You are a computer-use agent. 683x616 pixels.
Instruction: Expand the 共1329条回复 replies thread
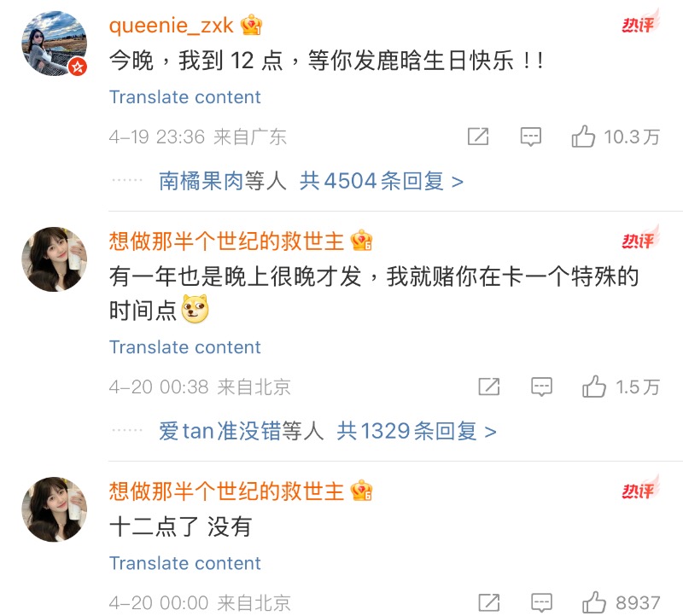[x=416, y=431]
